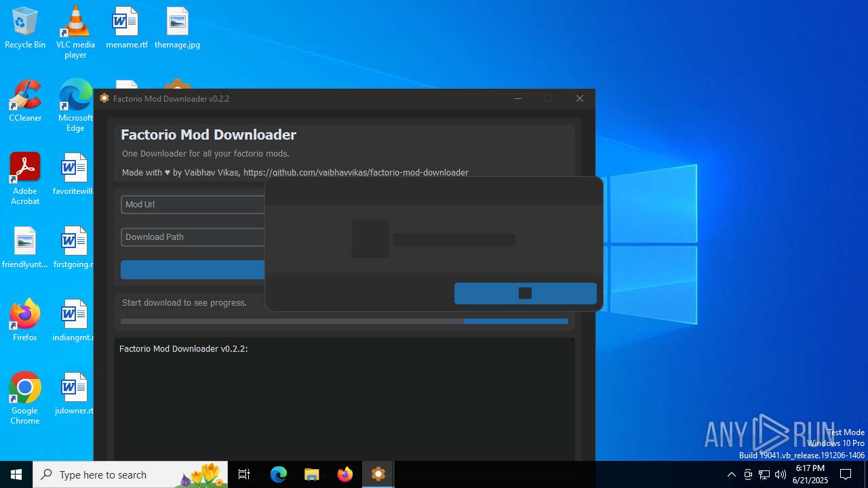Select the favoritewill document icon
This screenshot has height=488, width=868.
click(x=73, y=174)
